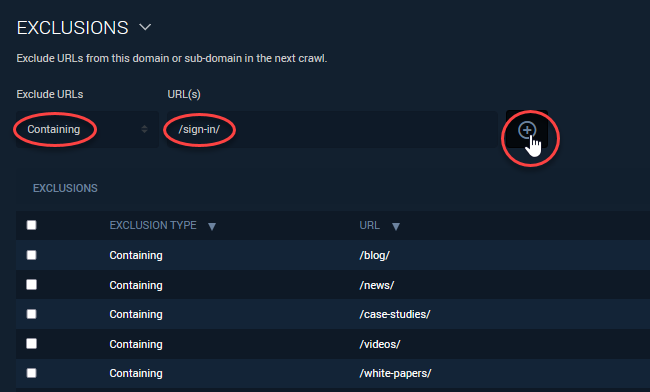Image resolution: width=650 pixels, height=392 pixels.
Task: Open the Exclude URLs Containing dropdown
Action: pyautogui.click(x=87, y=129)
